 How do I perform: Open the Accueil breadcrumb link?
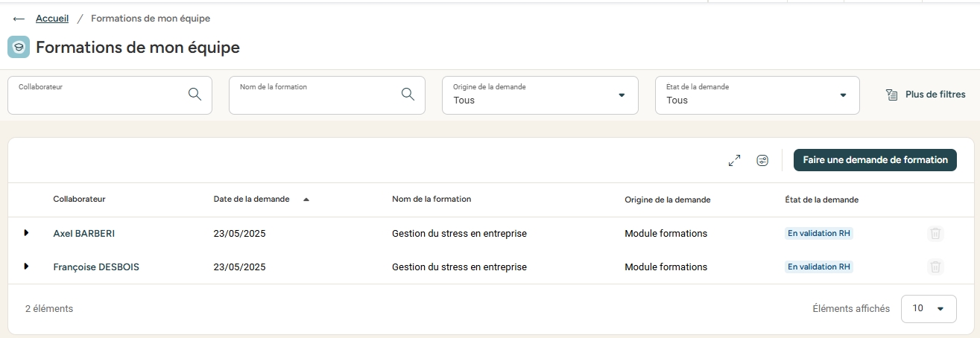[x=52, y=18]
